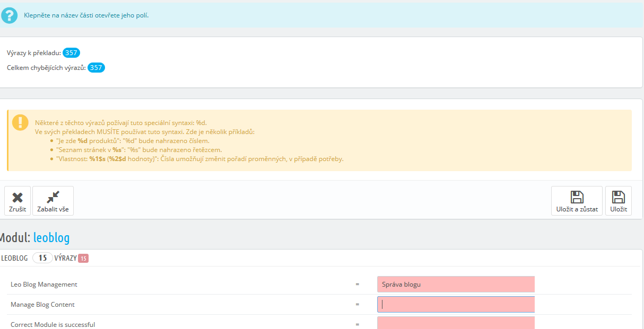Click the blue question mark help icon
The image size is (644, 329).
tap(10, 15)
